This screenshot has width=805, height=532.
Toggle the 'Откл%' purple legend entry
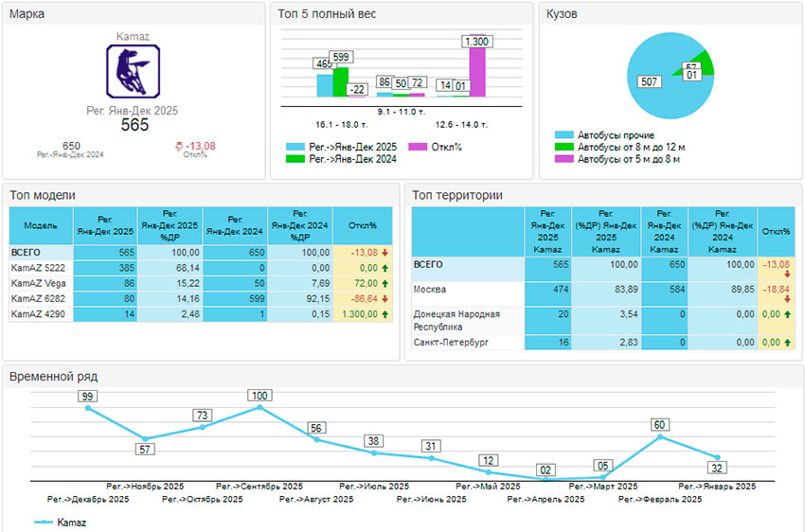[x=417, y=147]
